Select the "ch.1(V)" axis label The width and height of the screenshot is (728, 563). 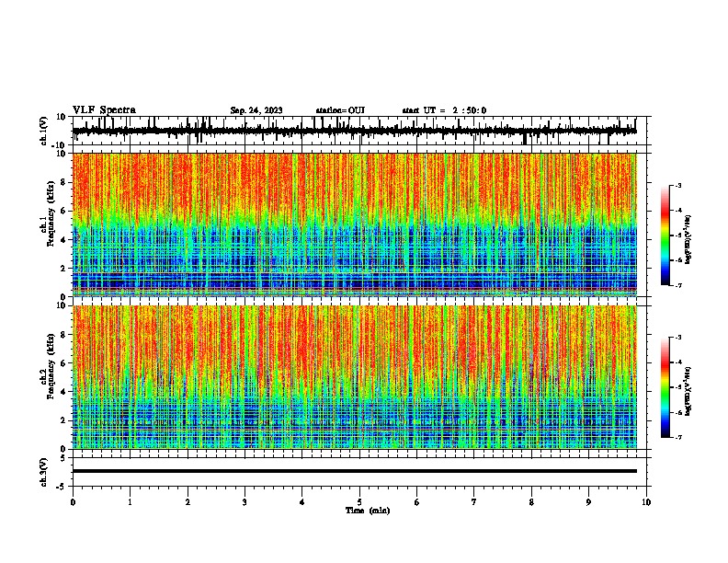[44, 131]
